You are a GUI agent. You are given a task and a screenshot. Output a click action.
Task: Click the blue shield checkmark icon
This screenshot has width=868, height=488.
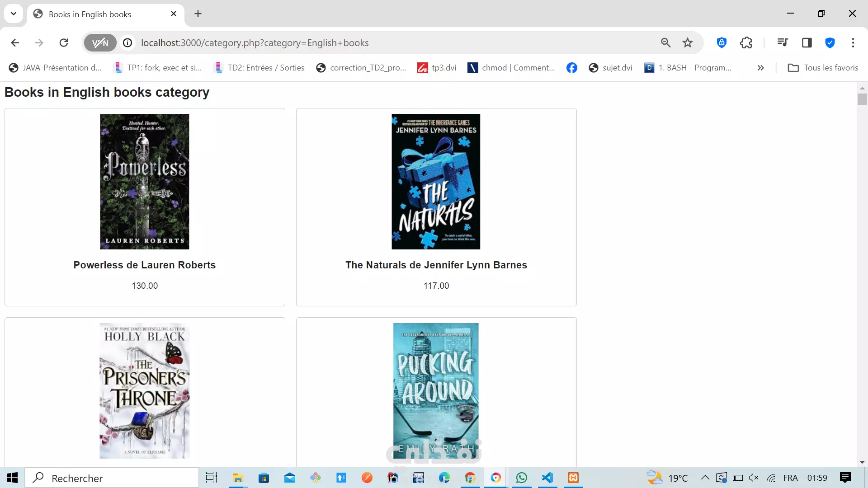[830, 42]
